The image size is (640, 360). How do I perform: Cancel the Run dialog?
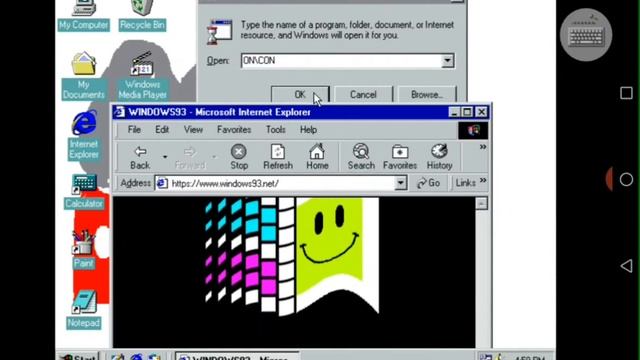[x=363, y=94]
